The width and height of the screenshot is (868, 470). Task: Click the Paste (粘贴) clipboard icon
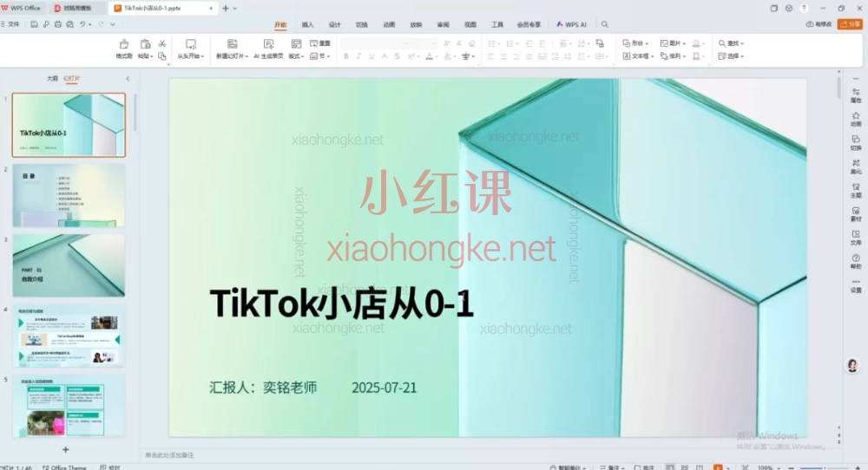(145, 44)
